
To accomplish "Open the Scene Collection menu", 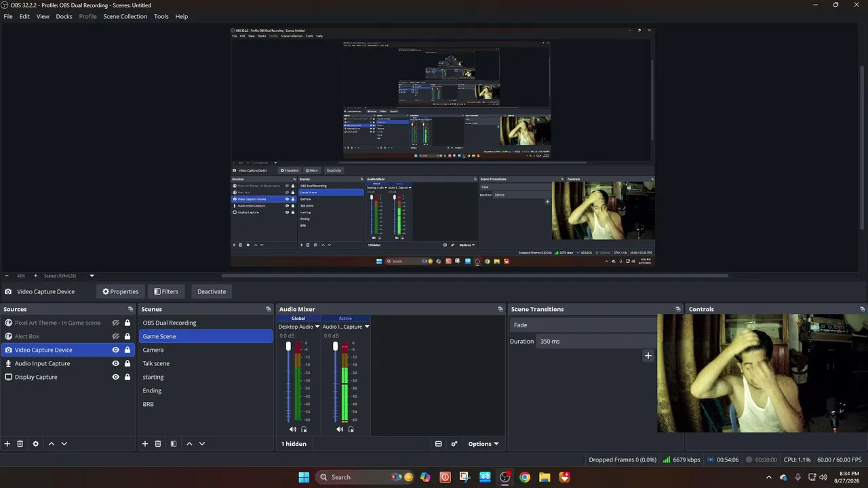I will pyautogui.click(x=125, y=16).
